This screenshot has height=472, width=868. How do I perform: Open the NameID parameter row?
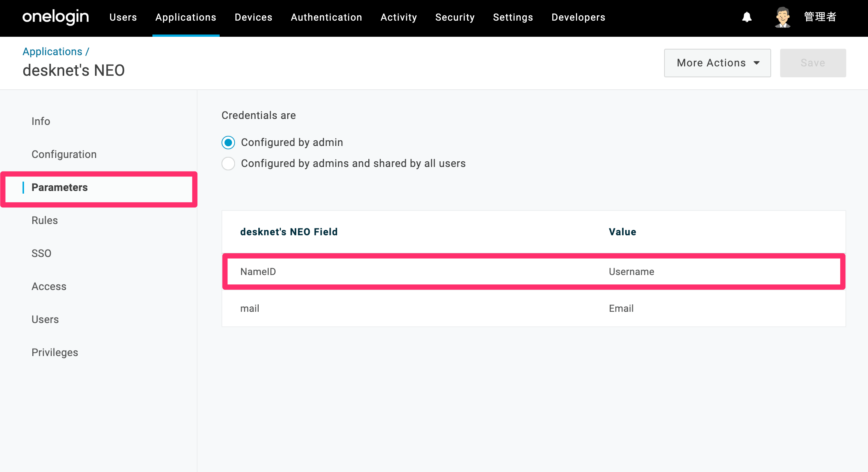click(534, 272)
